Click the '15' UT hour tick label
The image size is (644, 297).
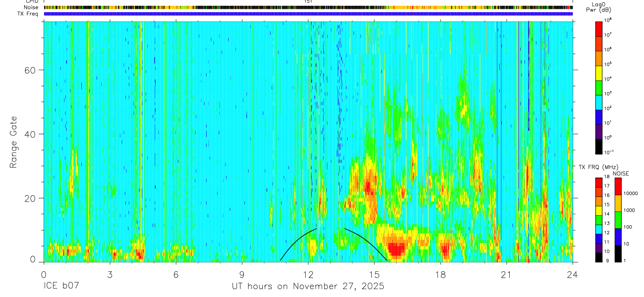(x=374, y=273)
